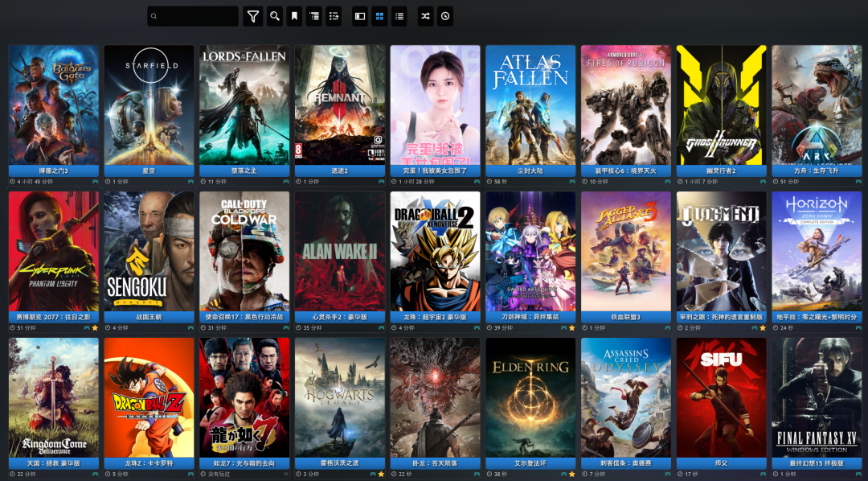Screen dimensions: 868x481
Task: Open the bookmark filter presets icon
Action: coord(294,16)
